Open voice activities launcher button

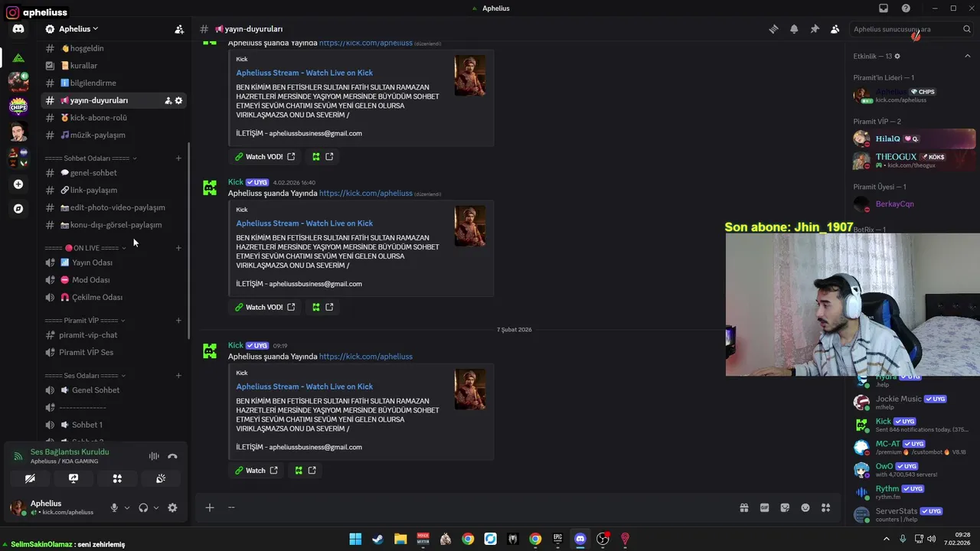tap(117, 478)
